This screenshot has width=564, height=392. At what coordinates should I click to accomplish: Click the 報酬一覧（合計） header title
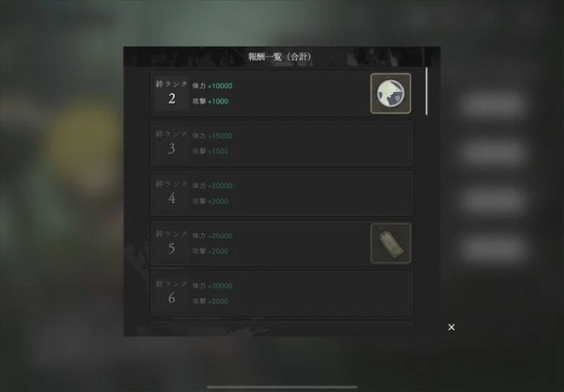(280, 56)
